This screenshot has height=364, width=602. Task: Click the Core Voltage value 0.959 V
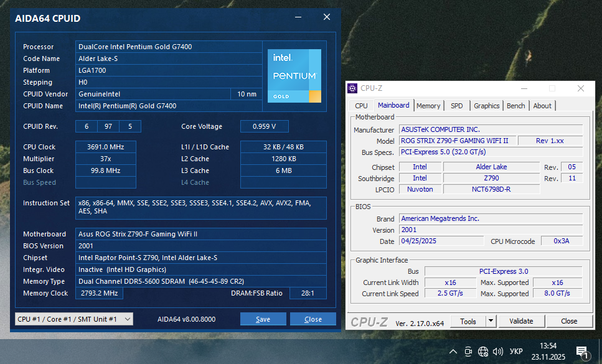(x=264, y=126)
